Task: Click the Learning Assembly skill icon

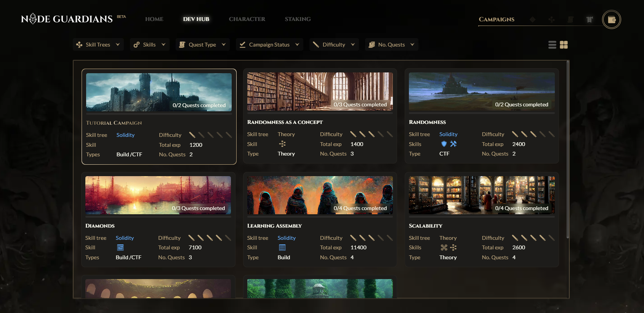Action: (282, 247)
